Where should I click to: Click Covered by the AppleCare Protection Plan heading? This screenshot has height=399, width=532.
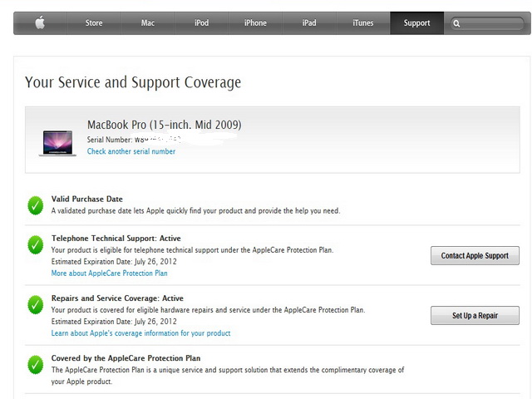pyautogui.click(x=126, y=358)
